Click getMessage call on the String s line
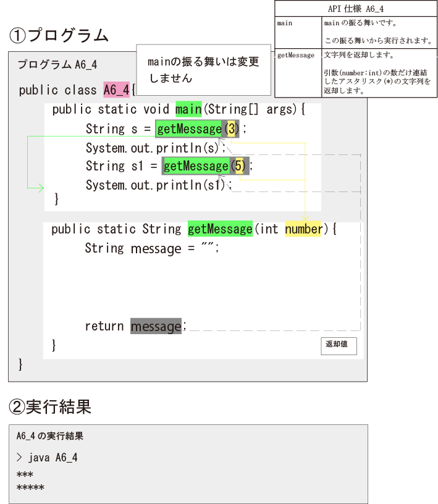438x504 pixels. tap(188, 128)
